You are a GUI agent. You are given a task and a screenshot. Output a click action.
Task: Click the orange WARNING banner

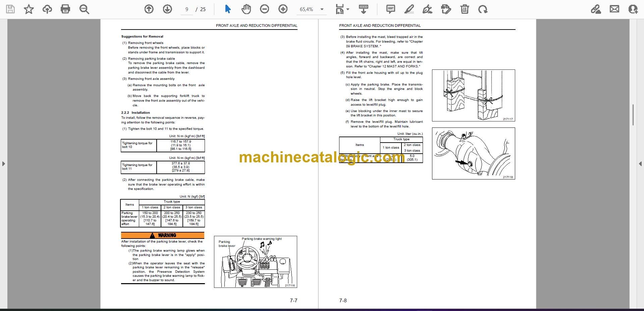163,235
